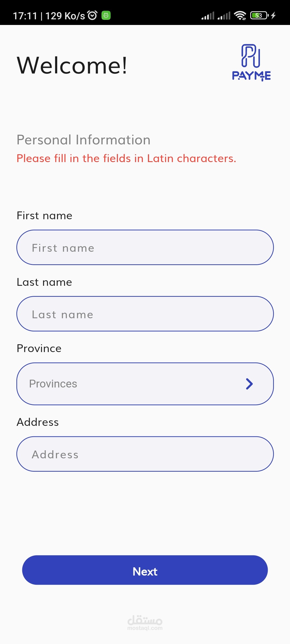Tap the status bar clock time
The width and height of the screenshot is (290, 644).
click(x=25, y=16)
